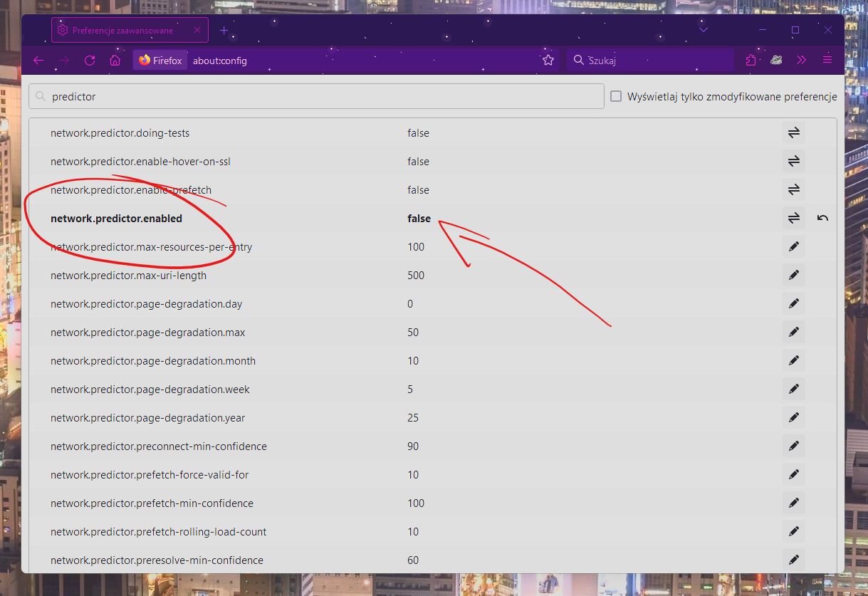Image resolution: width=868 pixels, height=596 pixels.
Task: Open Firefox application hamburger menu
Action: pyautogui.click(x=827, y=61)
